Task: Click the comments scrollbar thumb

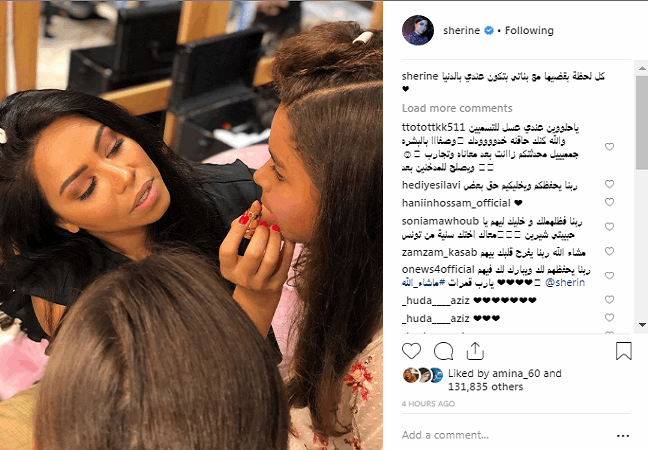Action: point(642,122)
